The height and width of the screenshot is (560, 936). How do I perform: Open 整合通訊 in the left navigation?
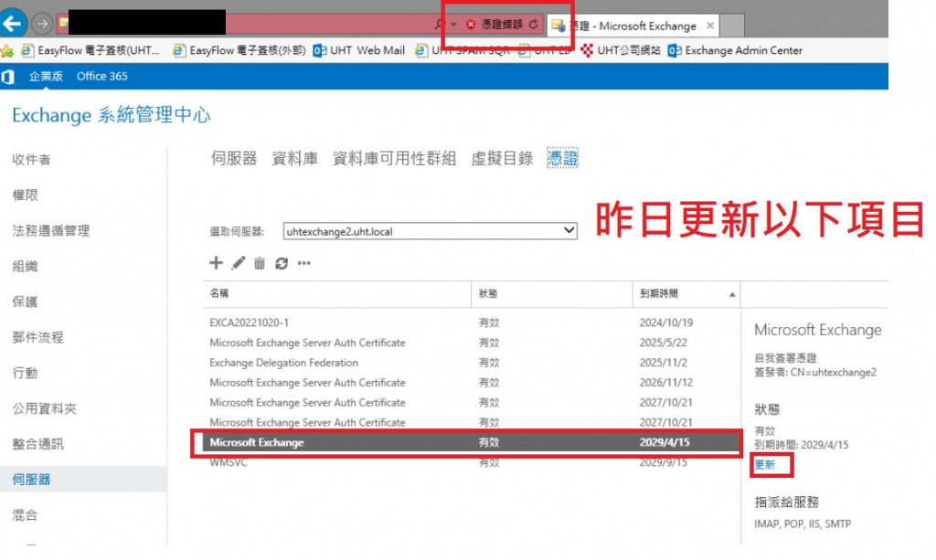pyautogui.click(x=38, y=444)
